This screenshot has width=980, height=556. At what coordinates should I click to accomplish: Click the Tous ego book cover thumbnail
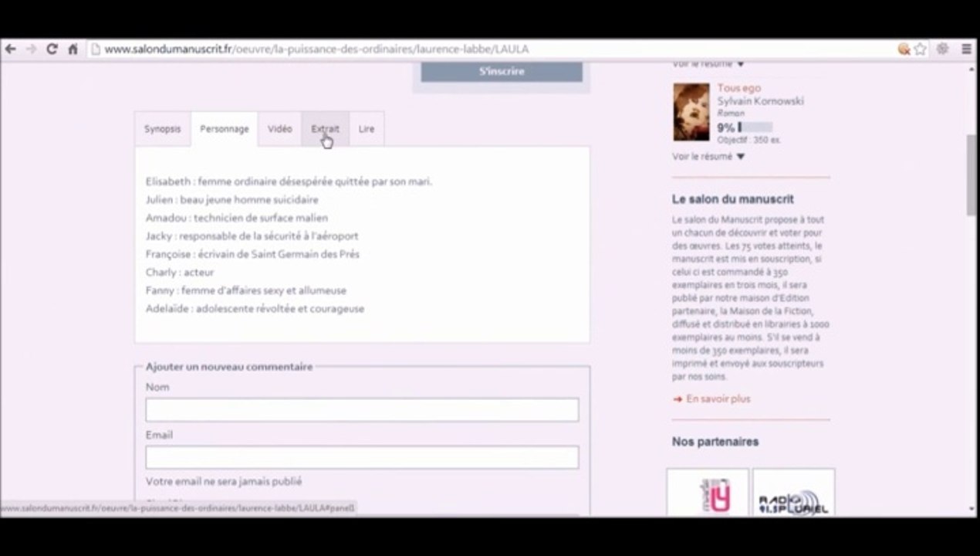click(691, 112)
